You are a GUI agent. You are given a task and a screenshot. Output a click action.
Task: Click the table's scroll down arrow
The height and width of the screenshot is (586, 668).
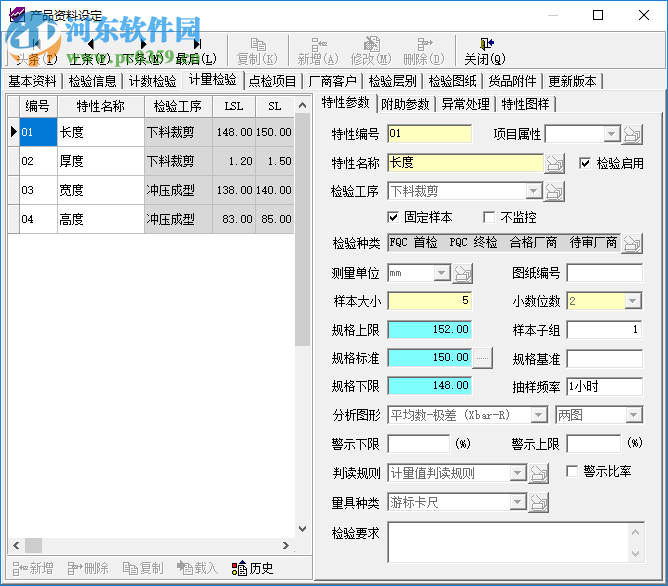tap(302, 529)
